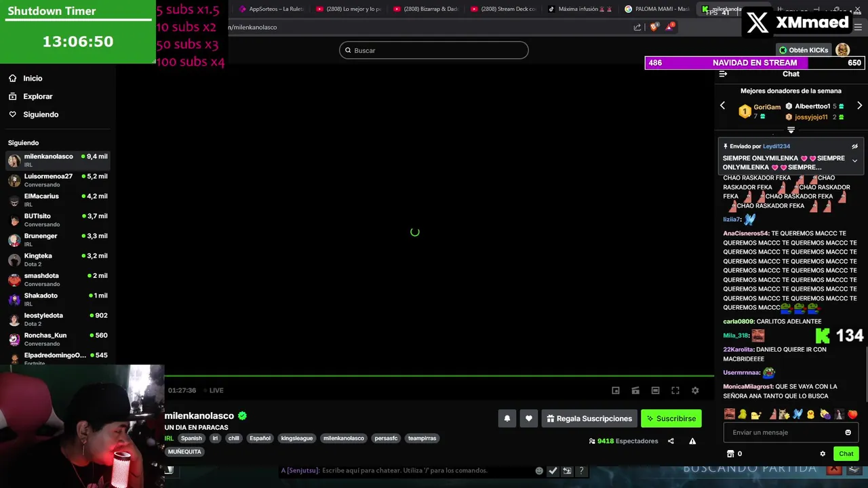
Task: Open Brunenger channel in sidebar
Action: coord(57,239)
